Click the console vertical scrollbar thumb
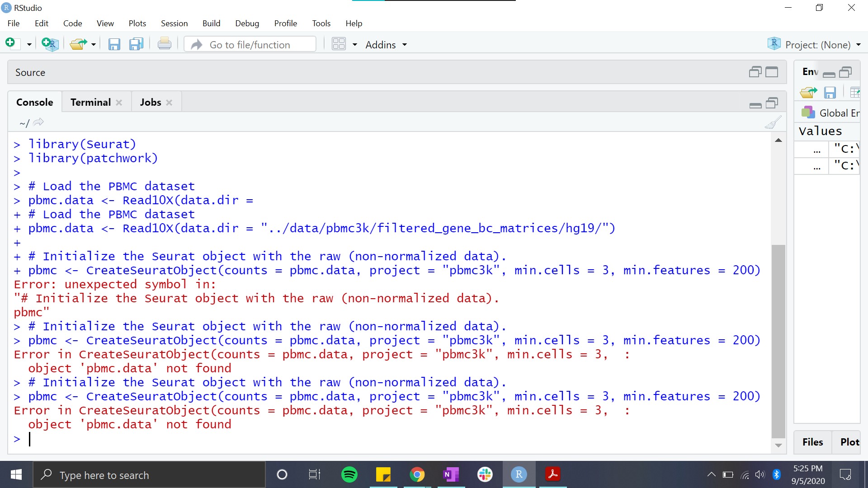The width and height of the screenshot is (868, 488). [x=778, y=341]
